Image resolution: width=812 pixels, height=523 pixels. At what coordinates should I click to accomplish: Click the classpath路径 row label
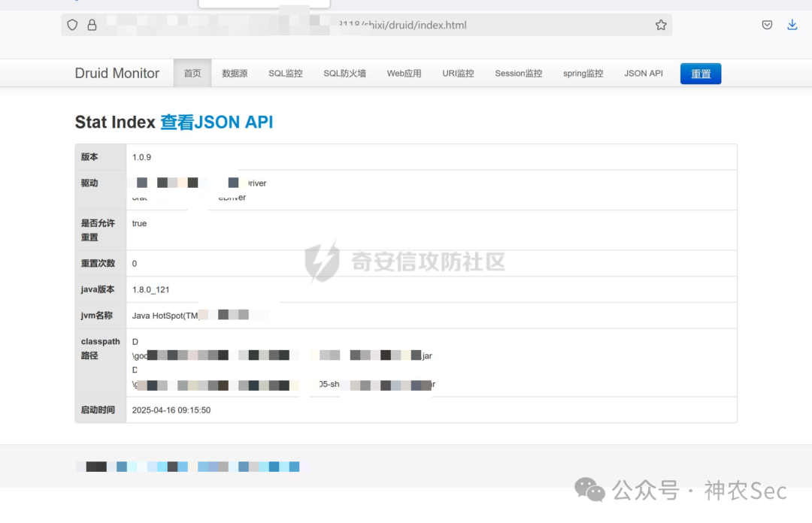100,348
